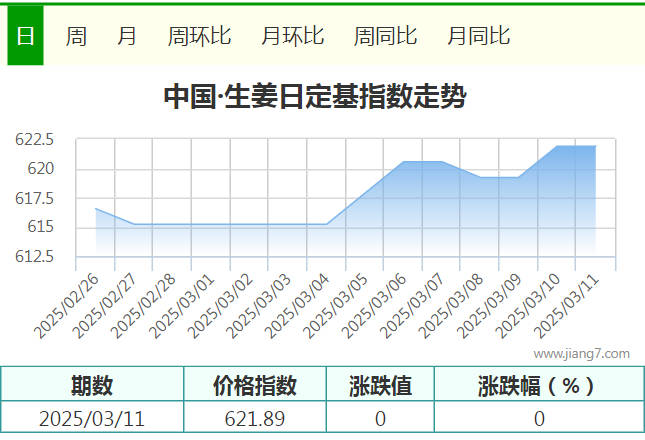
Task: Click the 涨跌值 column header
Action: (380, 385)
